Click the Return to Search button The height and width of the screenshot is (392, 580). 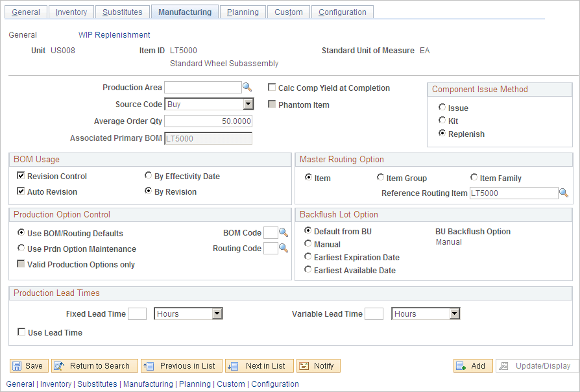(x=94, y=365)
